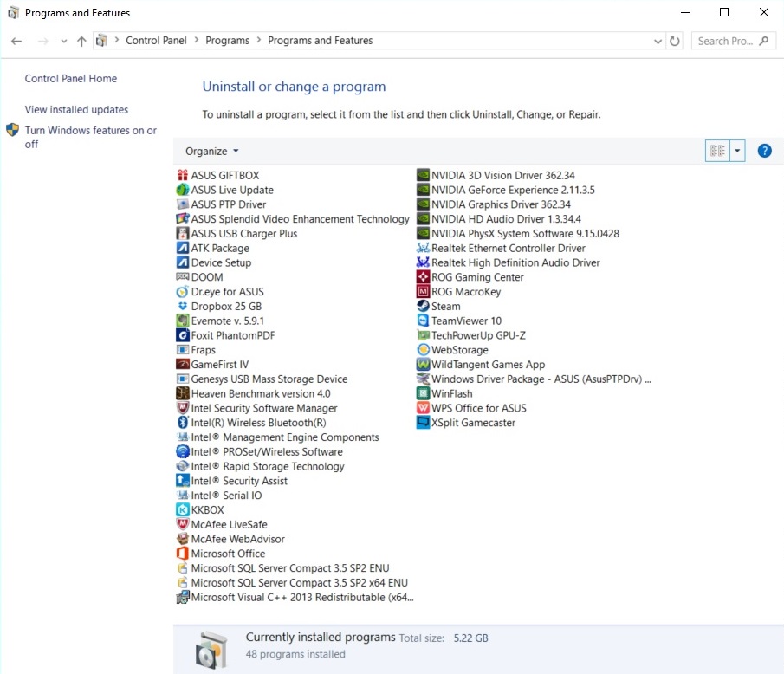Select the NVIDIA GeForce Experience icon
The width and height of the screenshot is (784, 674).
click(x=423, y=191)
